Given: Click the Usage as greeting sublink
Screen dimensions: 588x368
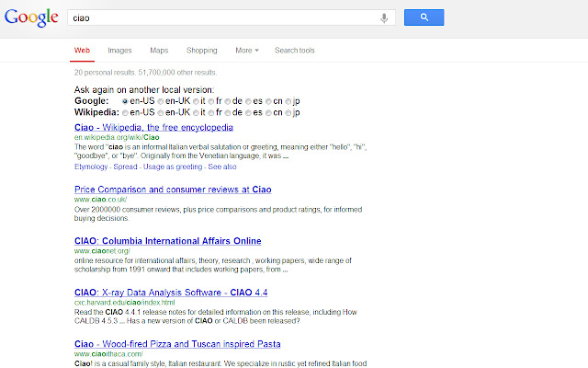Looking at the screenshot, I should pyautogui.click(x=173, y=167).
